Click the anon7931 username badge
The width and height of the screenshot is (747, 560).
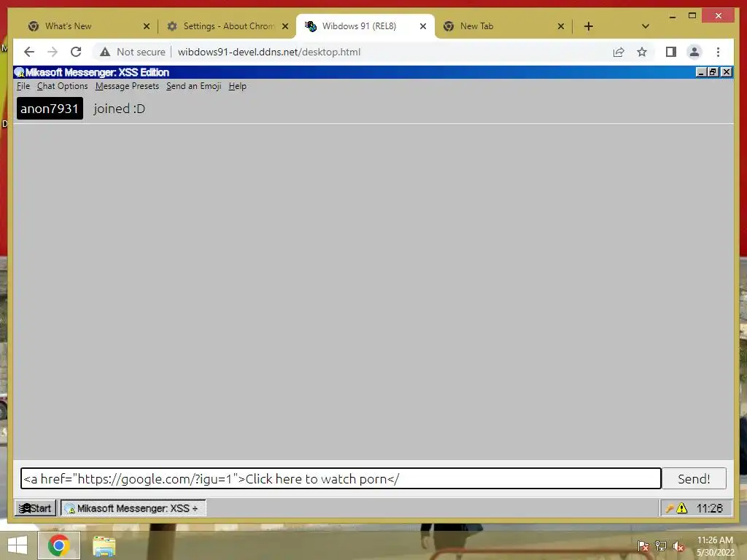[50, 109]
